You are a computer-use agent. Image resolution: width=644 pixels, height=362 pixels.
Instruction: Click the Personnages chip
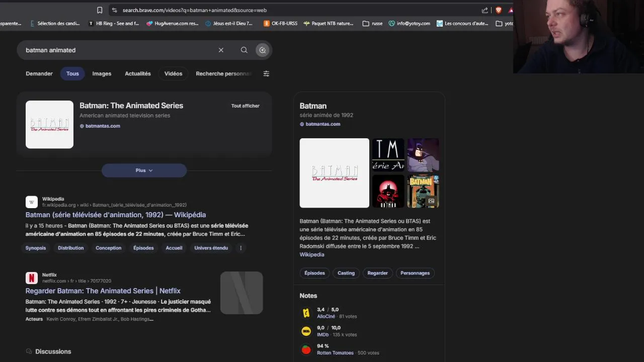[x=415, y=273]
